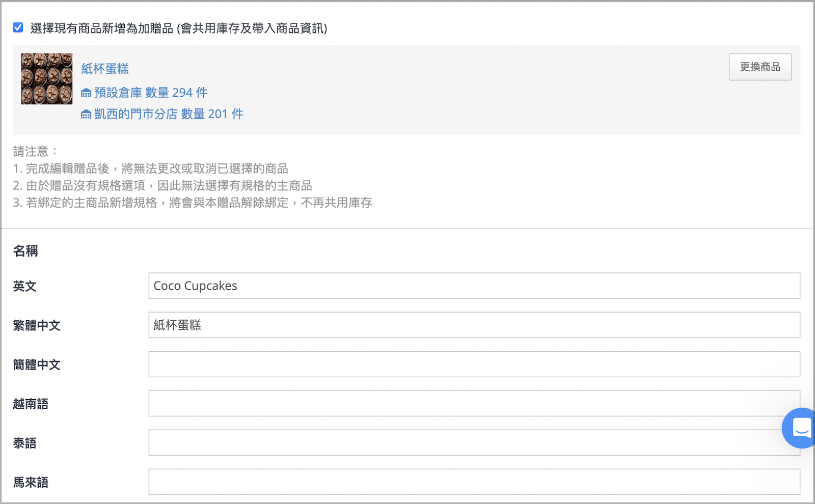The image size is (815, 504).
Task: Click the 繁體中文 field label
Action: pos(37,325)
